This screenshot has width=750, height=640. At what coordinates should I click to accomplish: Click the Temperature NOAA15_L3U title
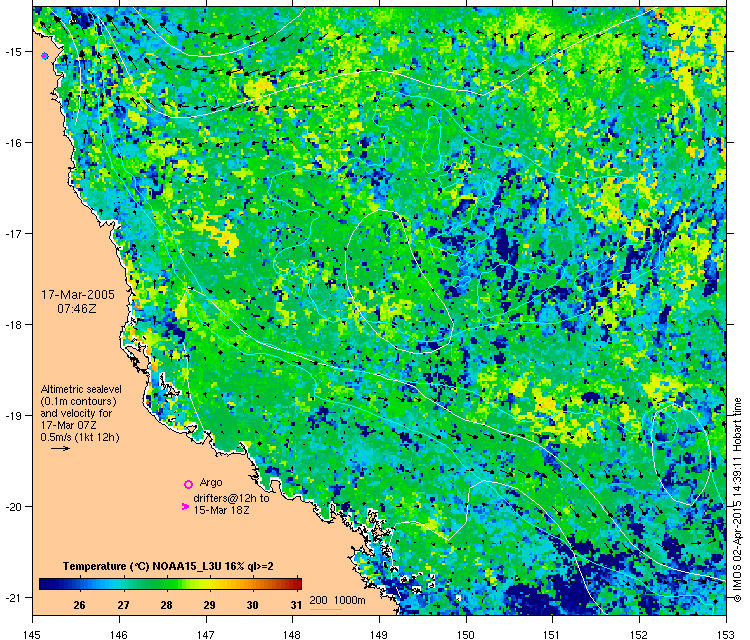168,566
